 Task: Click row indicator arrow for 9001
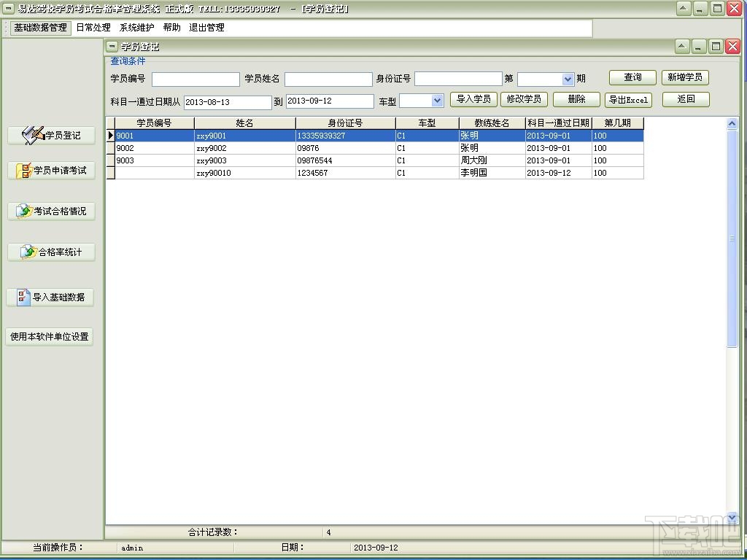click(111, 136)
